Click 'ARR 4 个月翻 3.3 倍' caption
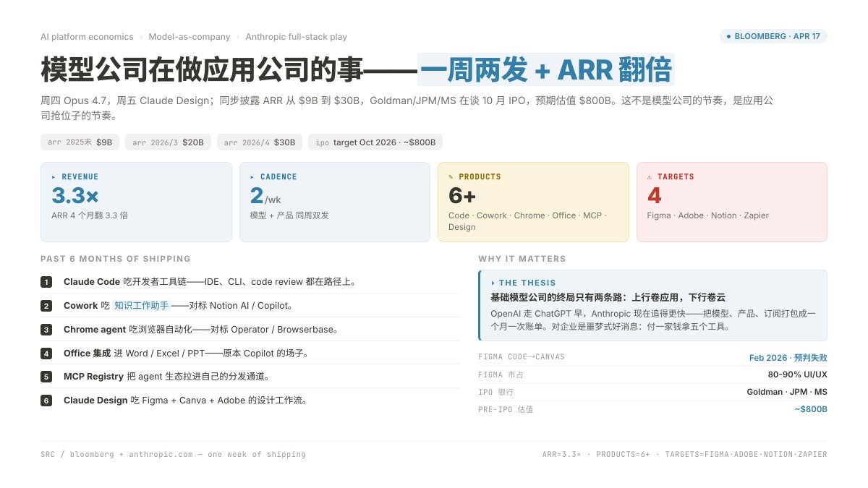 coord(90,215)
